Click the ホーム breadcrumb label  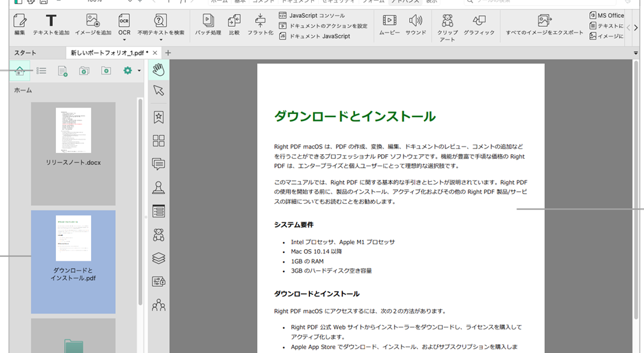[23, 90]
